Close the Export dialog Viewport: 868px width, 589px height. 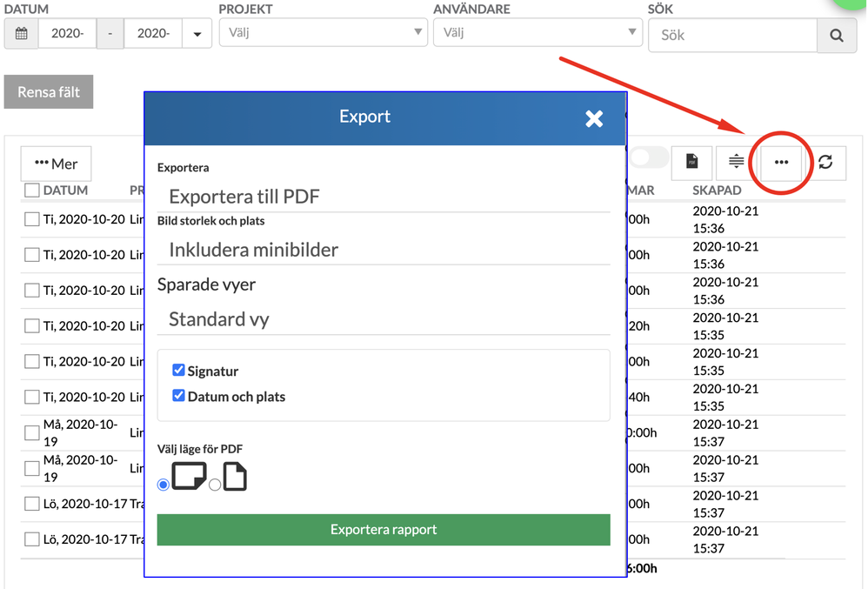594,118
